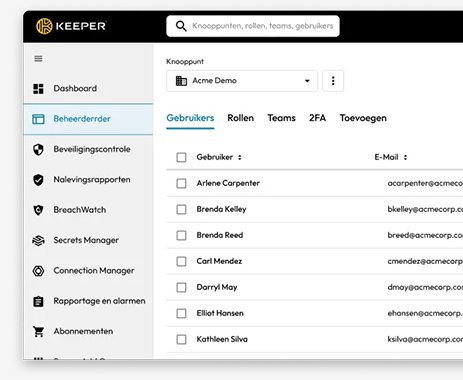This screenshot has width=463, height=380.
Task: Click the cmendez@acmecorp email address
Action: 425,261
